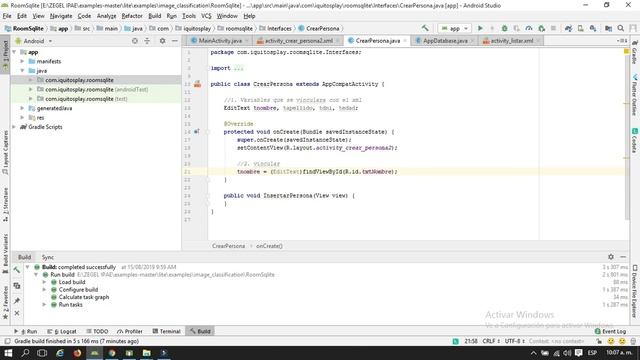Screen dimensions: 640x360
Task: Start debugging with the Debug bug icon
Action: tap(504, 28)
